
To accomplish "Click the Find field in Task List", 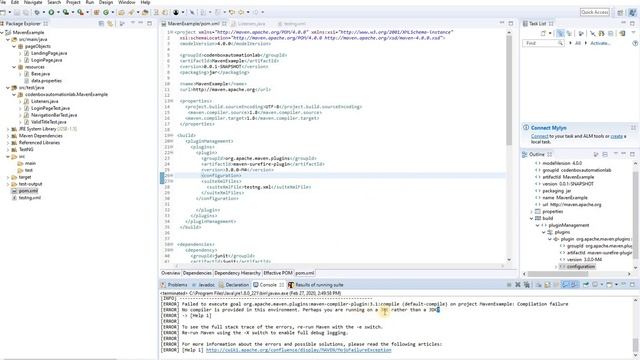I will [x=543, y=43].
